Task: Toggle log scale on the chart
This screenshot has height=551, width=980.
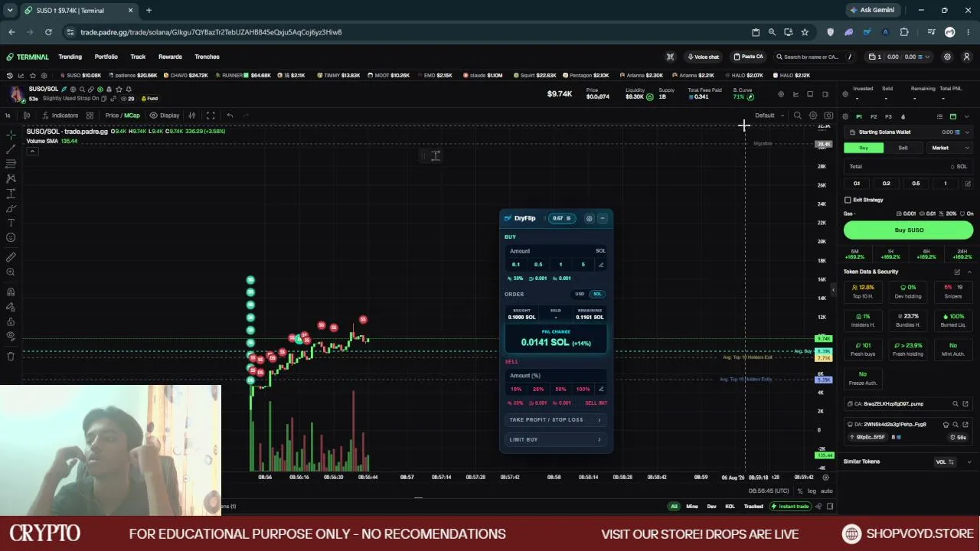Action: pyautogui.click(x=812, y=491)
